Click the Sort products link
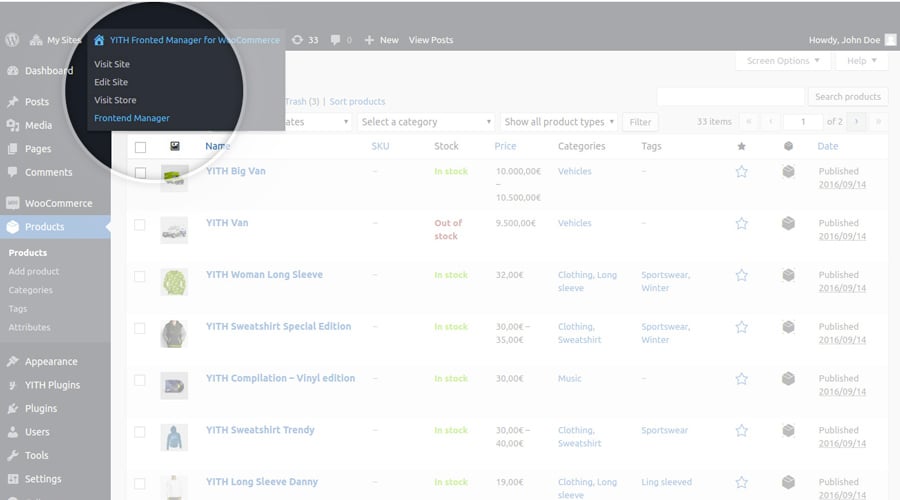Image resolution: width=900 pixels, height=500 pixels. pyautogui.click(x=357, y=101)
